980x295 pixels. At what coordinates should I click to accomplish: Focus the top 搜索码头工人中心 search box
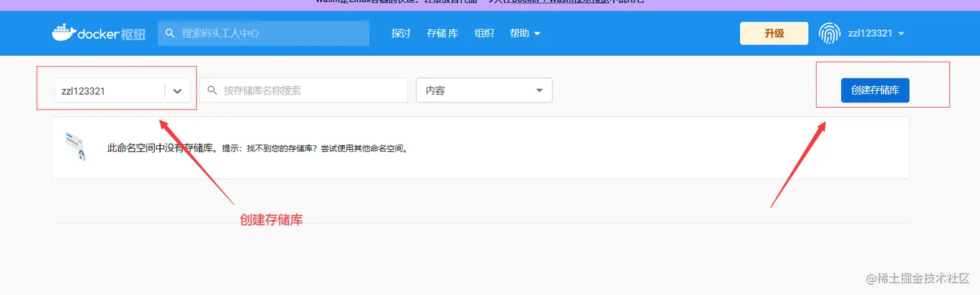(x=263, y=33)
